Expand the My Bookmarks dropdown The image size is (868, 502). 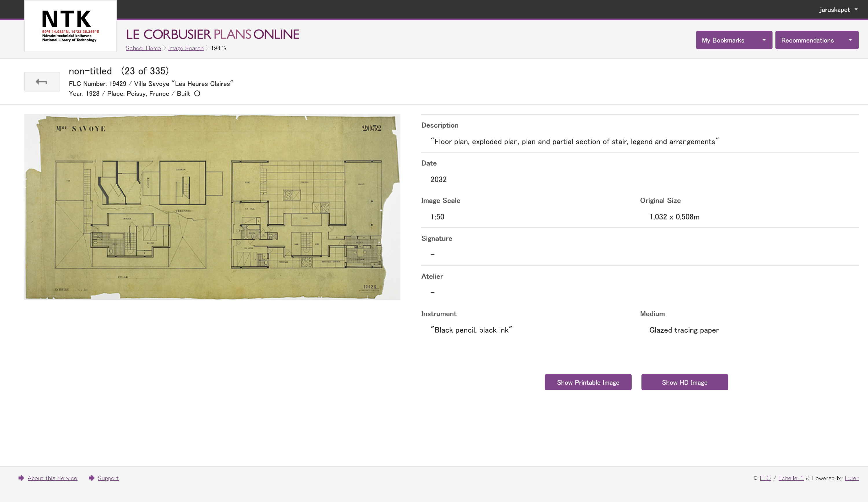click(x=734, y=40)
